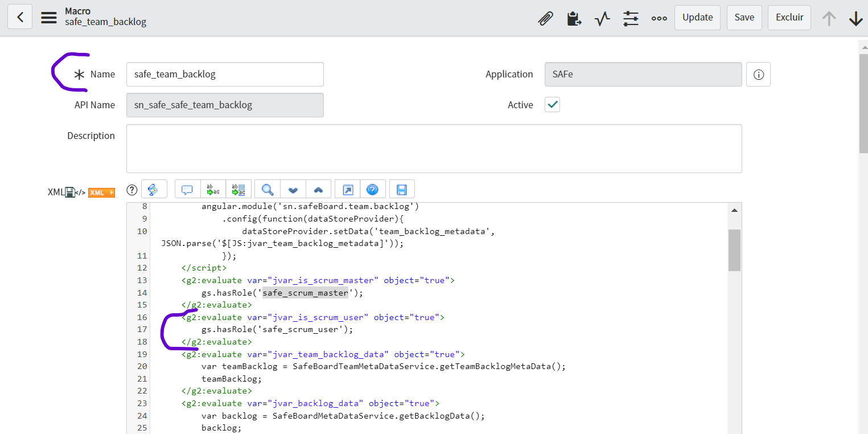
Task: Click inside the Description text area
Action: pos(434,148)
